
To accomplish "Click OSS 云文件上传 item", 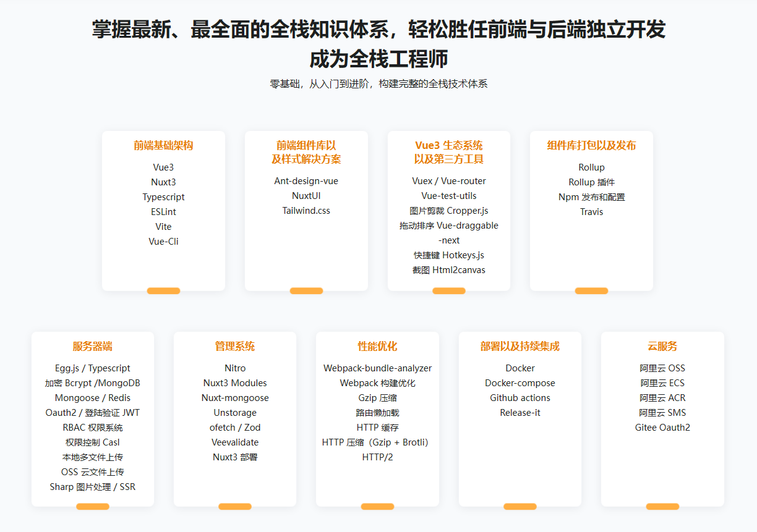I will pyautogui.click(x=93, y=472).
